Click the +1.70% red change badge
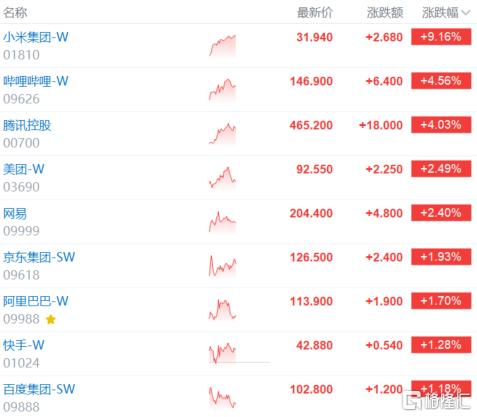477x417 pixels. coord(441,301)
